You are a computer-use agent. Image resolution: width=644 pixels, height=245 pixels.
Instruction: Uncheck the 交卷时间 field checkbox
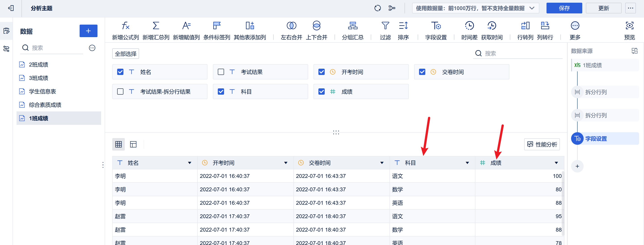[x=422, y=72]
